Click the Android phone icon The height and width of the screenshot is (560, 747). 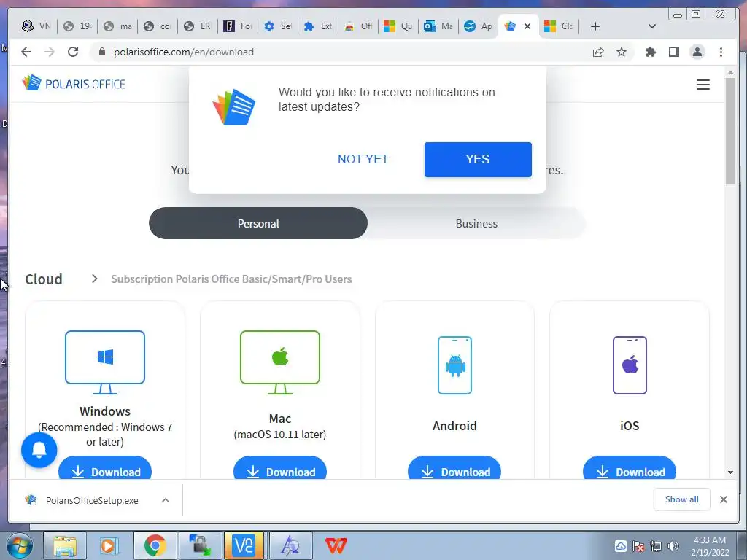(454, 365)
